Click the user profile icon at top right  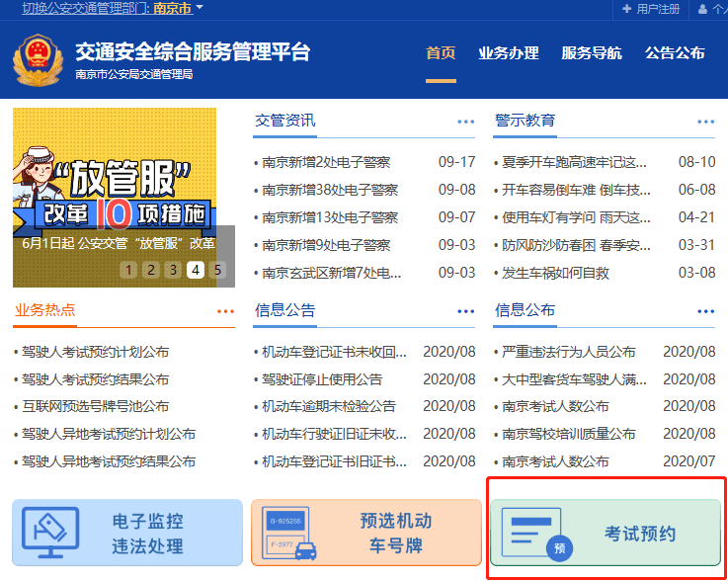(x=703, y=9)
